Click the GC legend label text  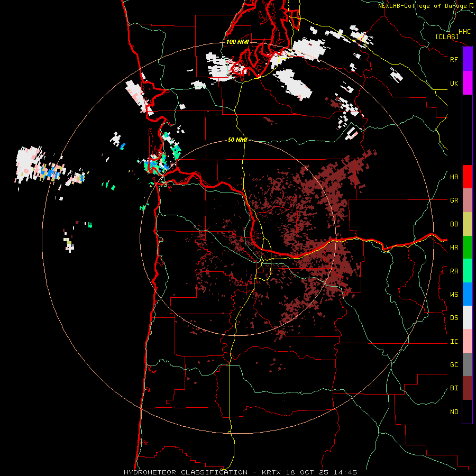(x=454, y=365)
